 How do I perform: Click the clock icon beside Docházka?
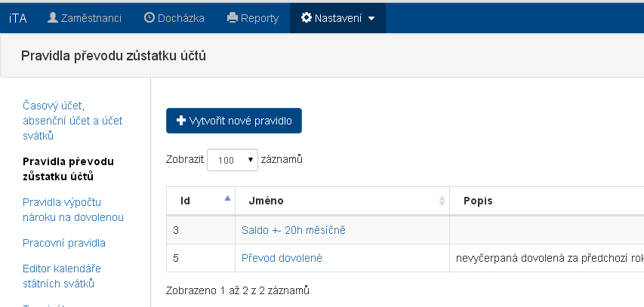pos(149,17)
